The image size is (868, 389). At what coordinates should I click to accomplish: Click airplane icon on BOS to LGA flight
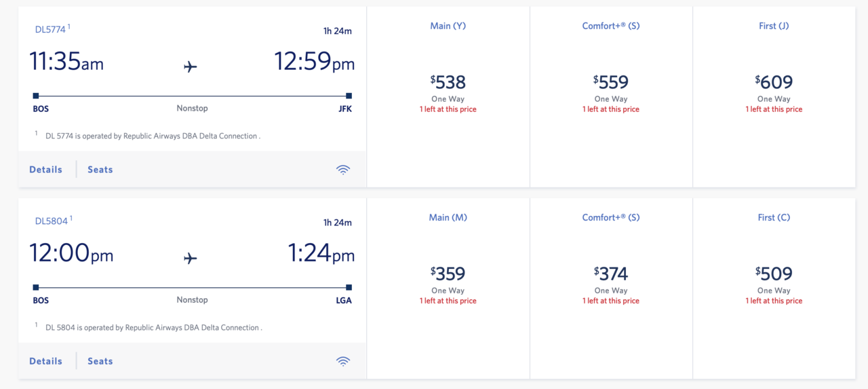click(x=191, y=258)
